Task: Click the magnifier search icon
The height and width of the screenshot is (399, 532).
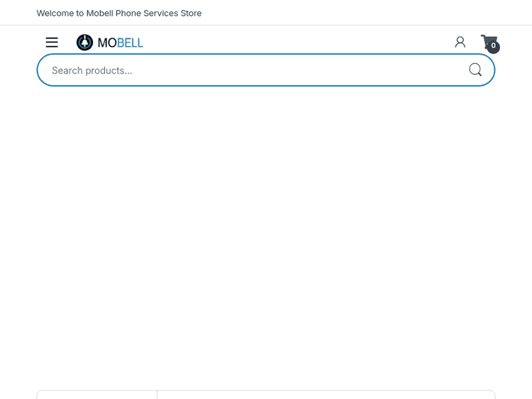Action: (475, 69)
